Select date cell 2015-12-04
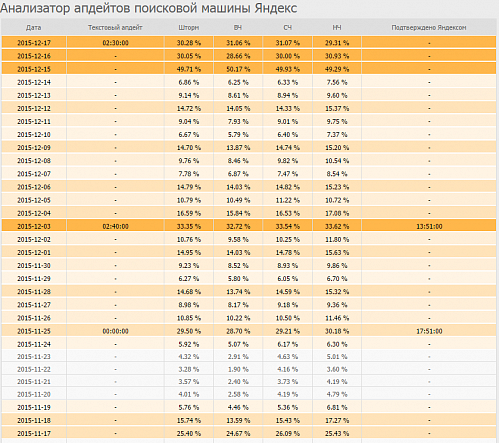This screenshot has width=499, height=443. click(x=34, y=213)
